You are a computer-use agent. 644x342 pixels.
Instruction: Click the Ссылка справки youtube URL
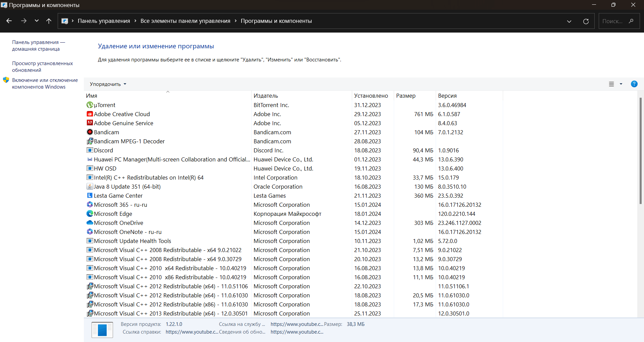pos(192,332)
